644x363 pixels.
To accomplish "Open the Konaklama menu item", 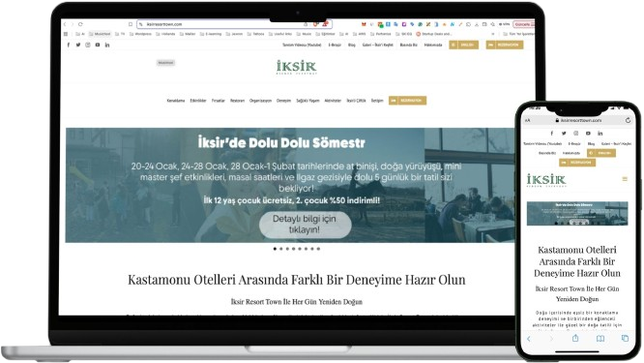I will coord(176,101).
